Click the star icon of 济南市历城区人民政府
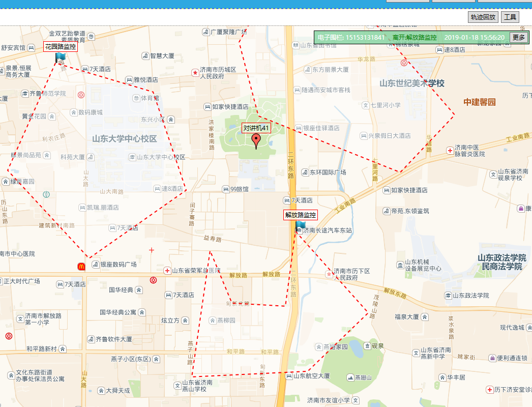This screenshot has width=532, height=407. 195,73
